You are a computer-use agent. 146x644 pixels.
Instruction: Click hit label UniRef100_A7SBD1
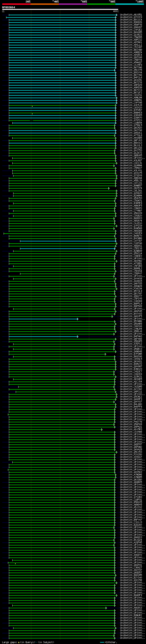coord(131,263)
